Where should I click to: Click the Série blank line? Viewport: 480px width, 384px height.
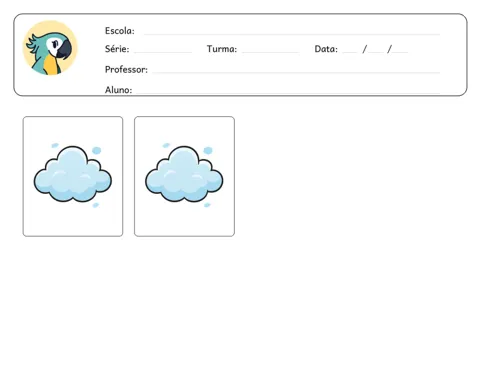point(163,52)
